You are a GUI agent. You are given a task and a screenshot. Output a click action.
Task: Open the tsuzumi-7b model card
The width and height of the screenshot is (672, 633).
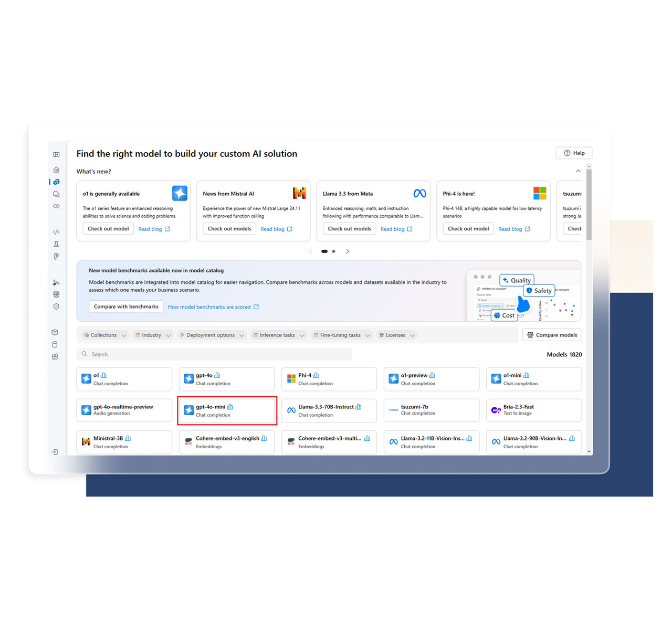tap(432, 410)
